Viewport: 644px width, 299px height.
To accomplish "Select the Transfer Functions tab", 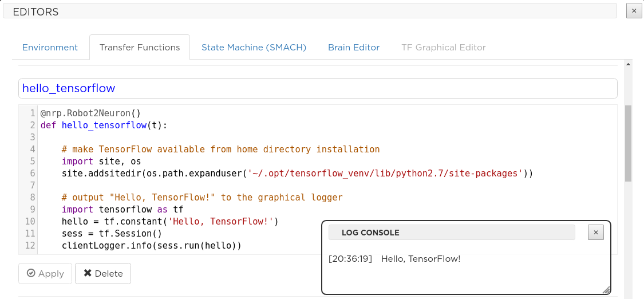I will coord(140,47).
